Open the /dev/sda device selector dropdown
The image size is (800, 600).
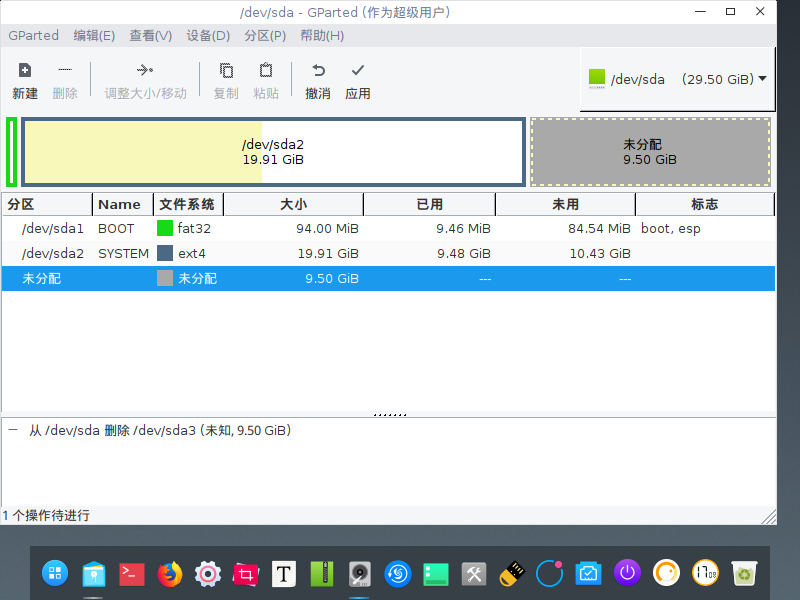678,79
